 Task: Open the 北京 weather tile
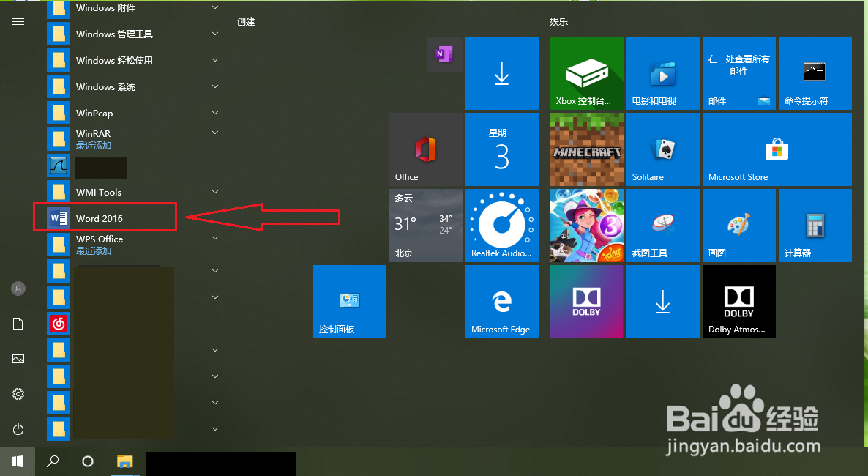coord(426,226)
